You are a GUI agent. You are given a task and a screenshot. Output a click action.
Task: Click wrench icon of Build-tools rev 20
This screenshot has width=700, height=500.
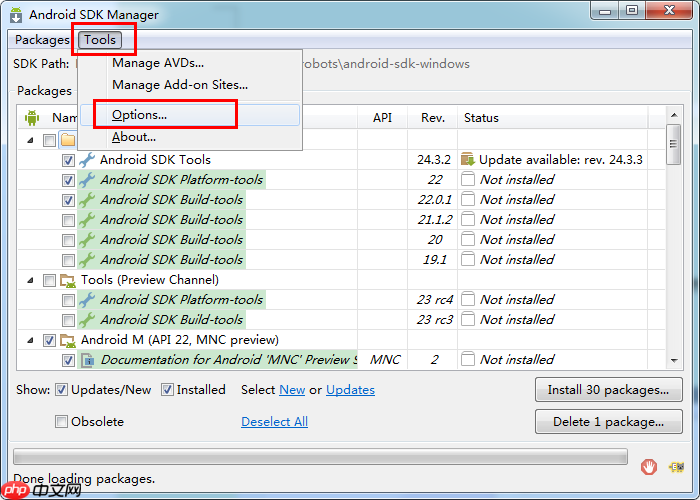pyautogui.click(x=87, y=240)
